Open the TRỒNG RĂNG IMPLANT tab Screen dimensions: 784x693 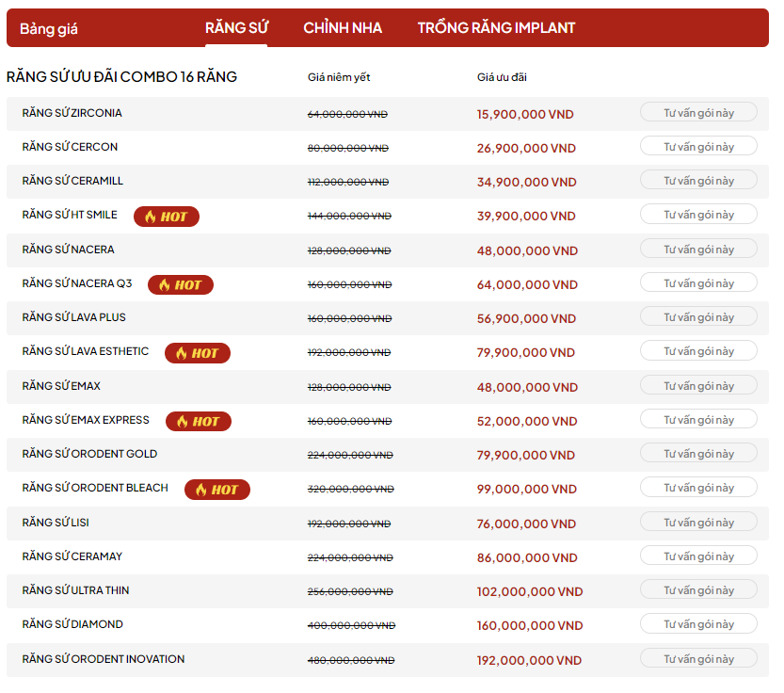click(496, 28)
